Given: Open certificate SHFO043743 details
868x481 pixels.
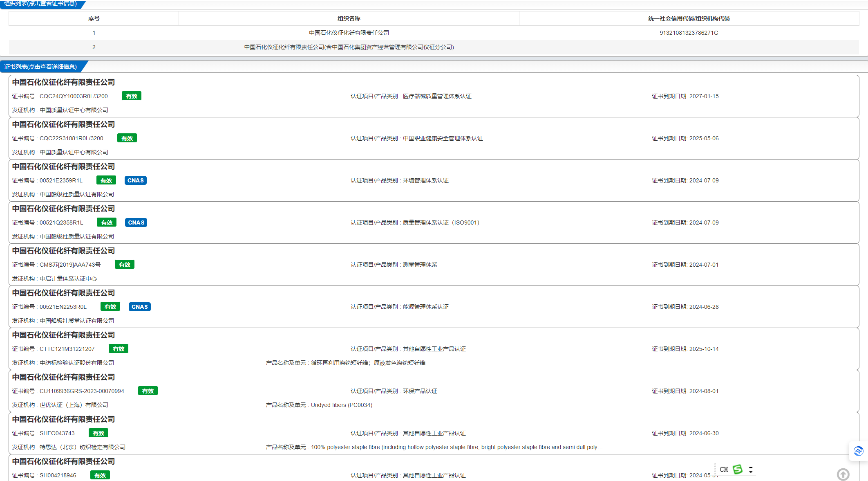Looking at the screenshot, I should 434,433.
